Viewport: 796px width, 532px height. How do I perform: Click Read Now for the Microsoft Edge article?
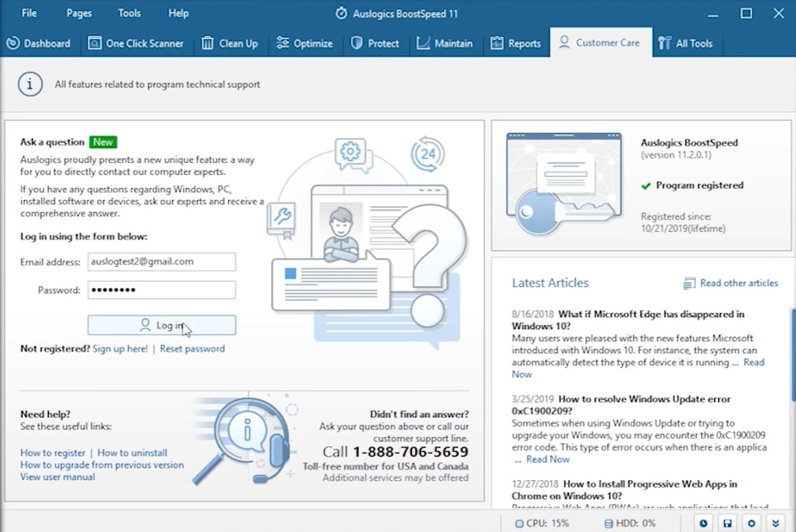[x=754, y=362]
